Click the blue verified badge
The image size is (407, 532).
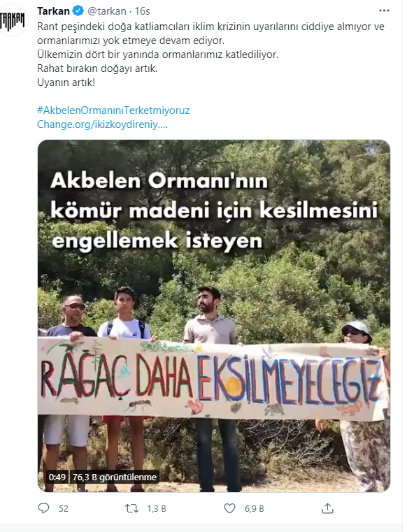[78, 11]
